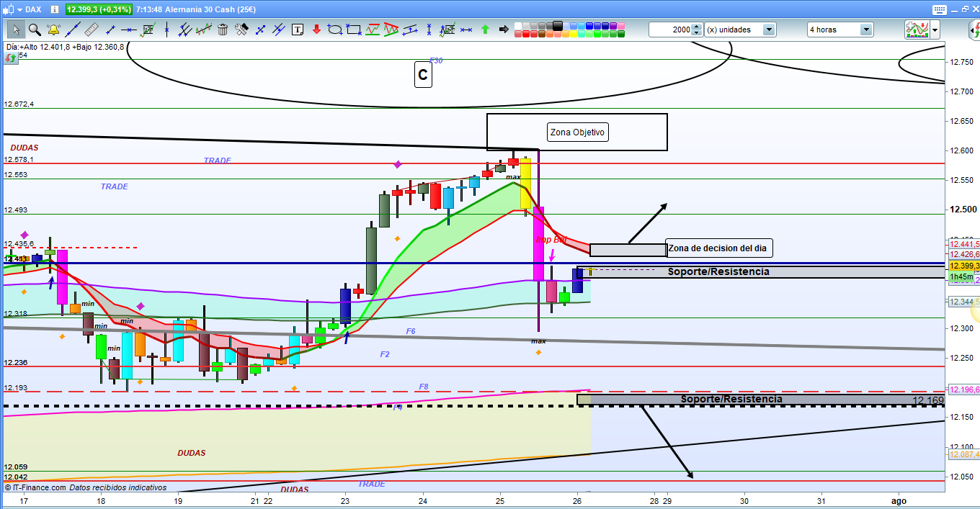Image resolution: width=980 pixels, height=509 pixels.
Task: Choose the ellipse drawing tool
Action: pyautogui.click(x=335, y=30)
